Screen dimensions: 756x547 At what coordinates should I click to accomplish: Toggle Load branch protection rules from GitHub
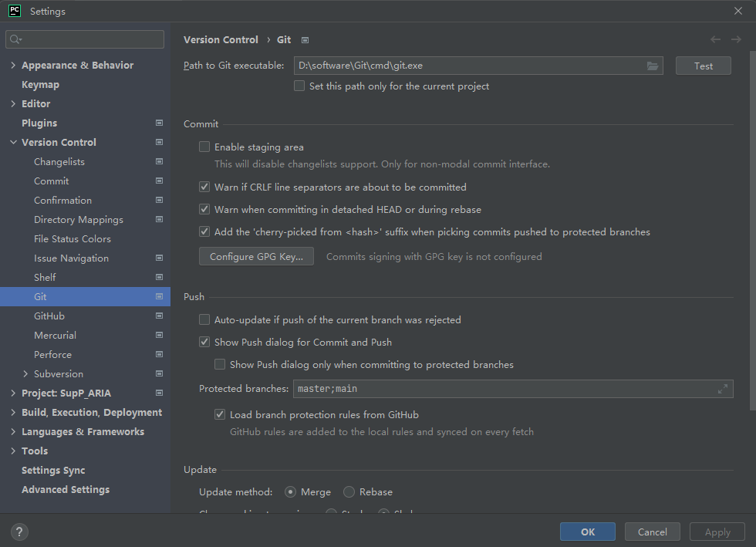click(x=220, y=414)
